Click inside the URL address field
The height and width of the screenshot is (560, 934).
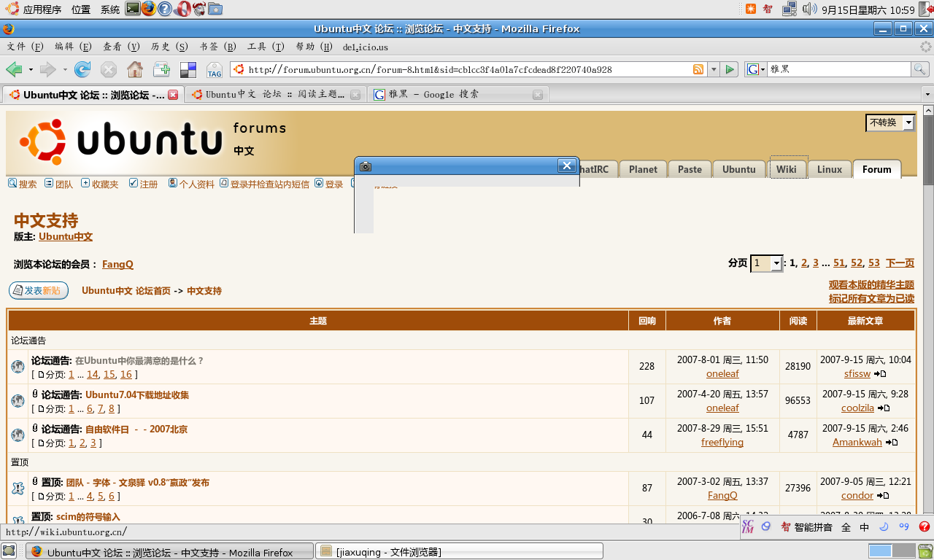click(468, 69)
